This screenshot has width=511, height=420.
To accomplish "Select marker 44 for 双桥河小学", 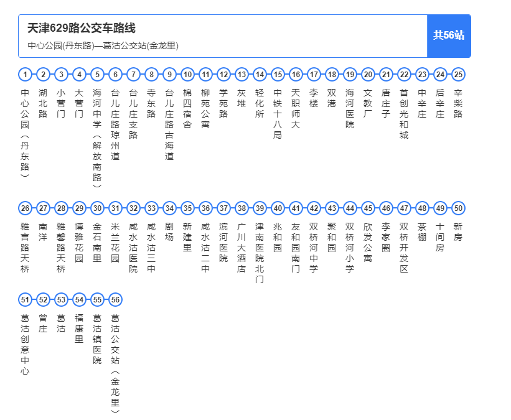I will click(x=350, y=209).
